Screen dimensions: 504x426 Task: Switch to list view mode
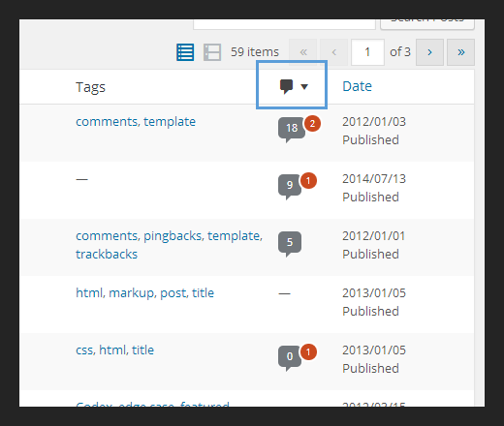pyautogui.click(x=185, y=52)
